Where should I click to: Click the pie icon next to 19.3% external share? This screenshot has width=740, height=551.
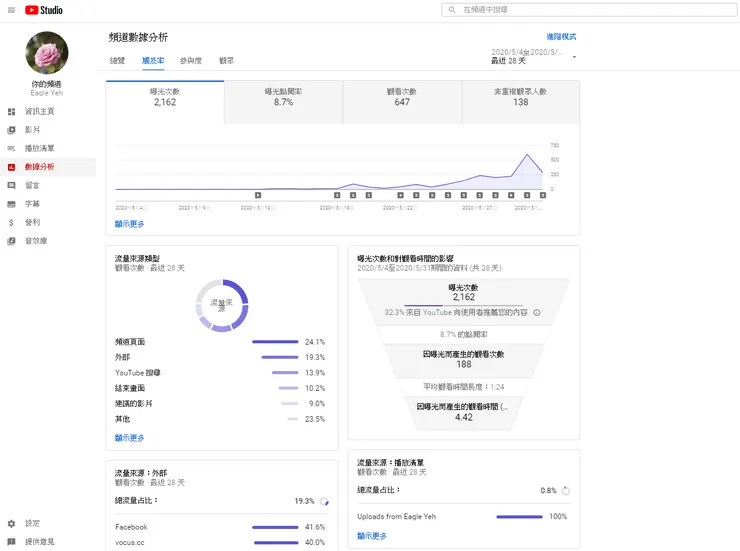coord(324,501)
